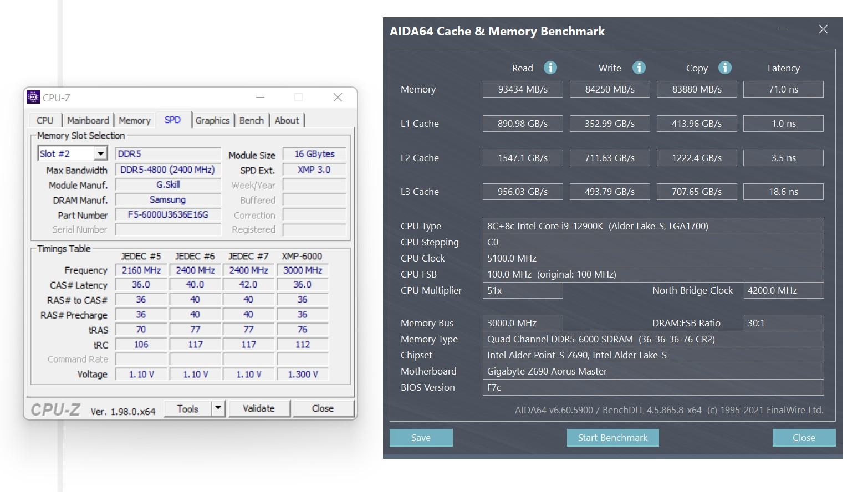The width and height of the screenshot is (868, 492).
Task: Click the Write info icon in AIDA64
Action: (x=639, y=68)
